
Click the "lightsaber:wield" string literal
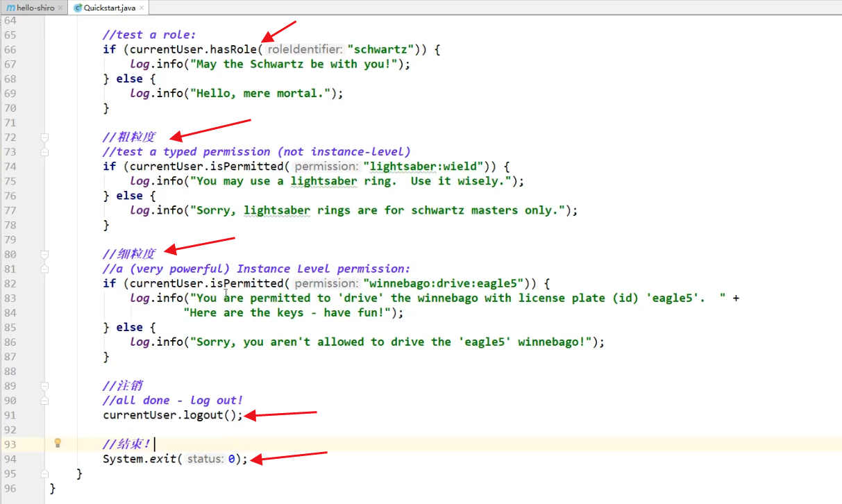[423, 167]
